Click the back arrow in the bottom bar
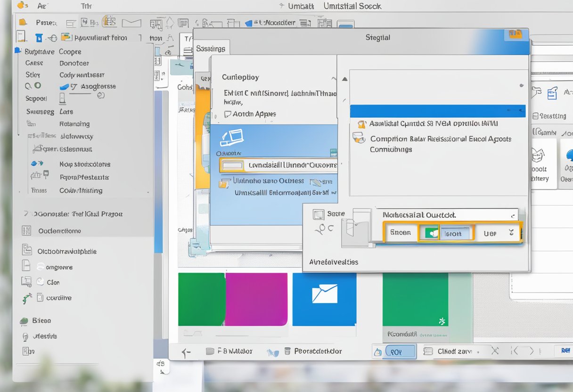Viewport: 573px width, 392px height. click(186, 351)
